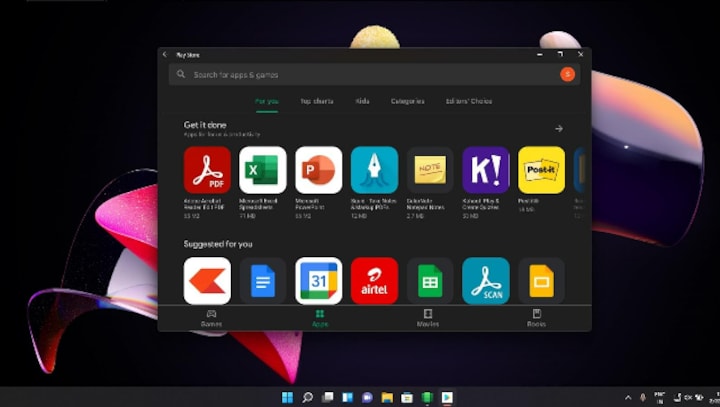Select the For you tab
Viewport: 720px width, 407px height.
coord(267,101)
